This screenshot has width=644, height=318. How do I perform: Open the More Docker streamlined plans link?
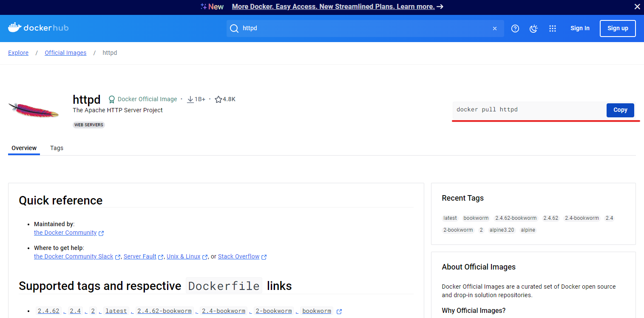point(333,7)
